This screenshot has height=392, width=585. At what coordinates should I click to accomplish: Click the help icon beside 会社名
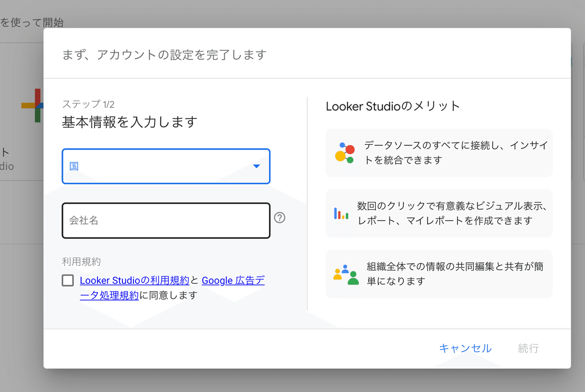pyautogui.click(x=279, y=217)
